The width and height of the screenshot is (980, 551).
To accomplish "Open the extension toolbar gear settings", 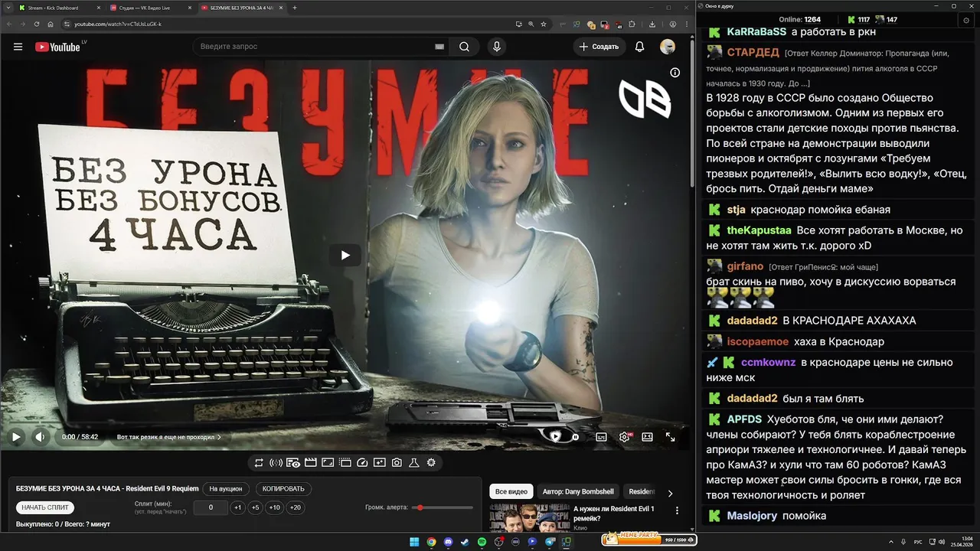I will tap(431, 463).
